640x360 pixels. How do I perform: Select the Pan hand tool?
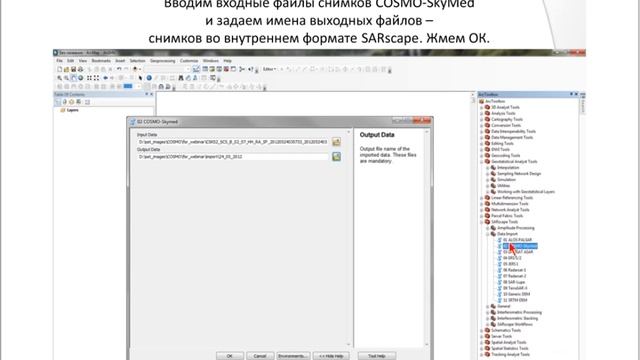73,78
